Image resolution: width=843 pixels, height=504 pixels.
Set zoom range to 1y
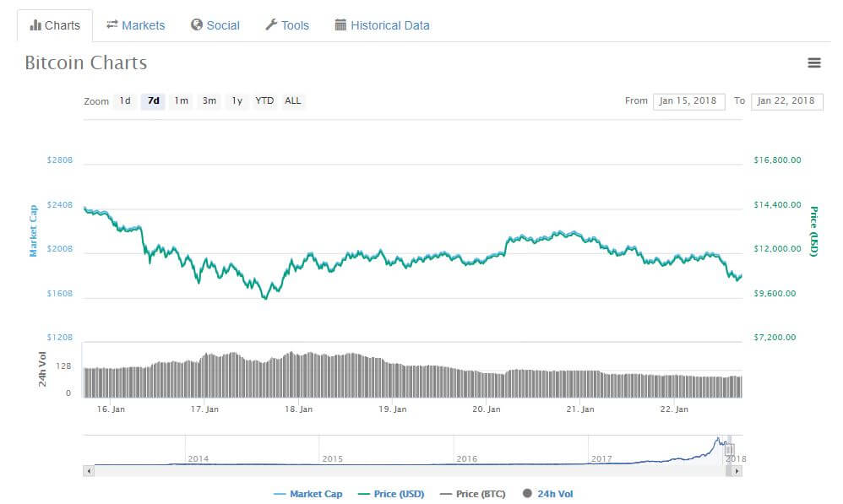click(x=237, y=101)
